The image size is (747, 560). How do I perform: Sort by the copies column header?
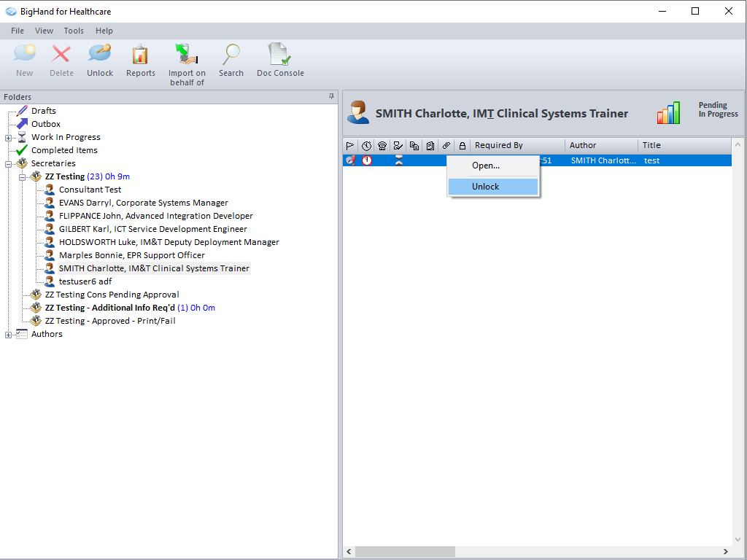(x=414, y=146)
